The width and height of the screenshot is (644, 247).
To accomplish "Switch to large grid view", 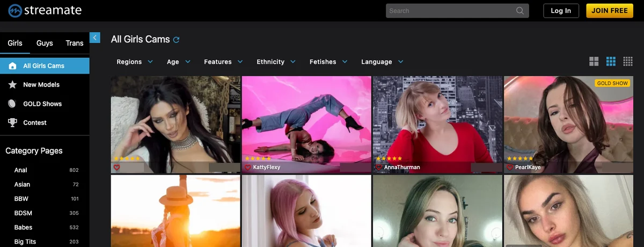I will (x=594, y=61).
